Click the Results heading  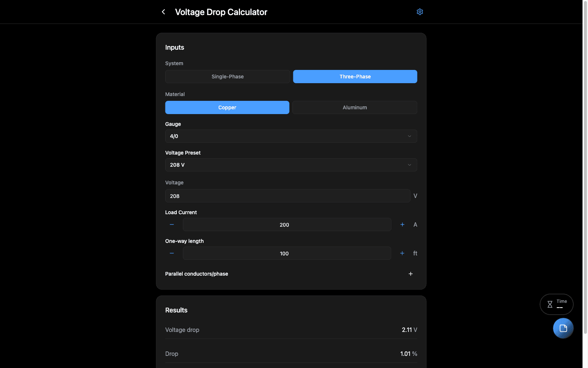click(176, 310)
